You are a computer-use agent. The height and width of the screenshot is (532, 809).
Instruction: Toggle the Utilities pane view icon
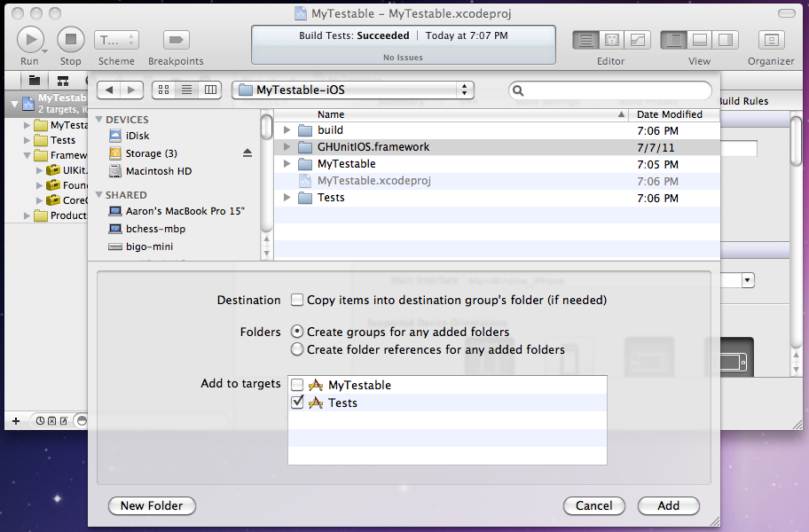(x=726, y=40)
